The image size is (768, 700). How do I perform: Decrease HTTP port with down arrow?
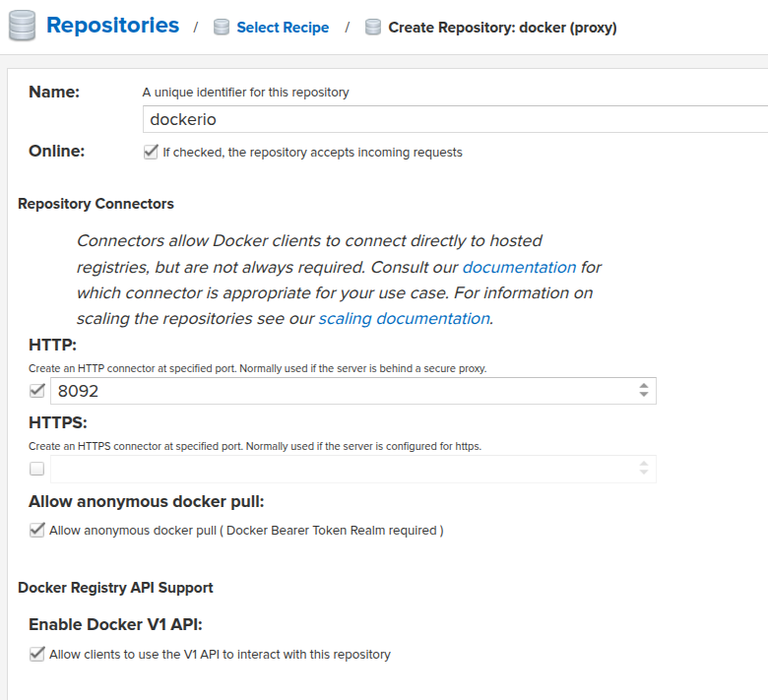[x=644, y=396]
